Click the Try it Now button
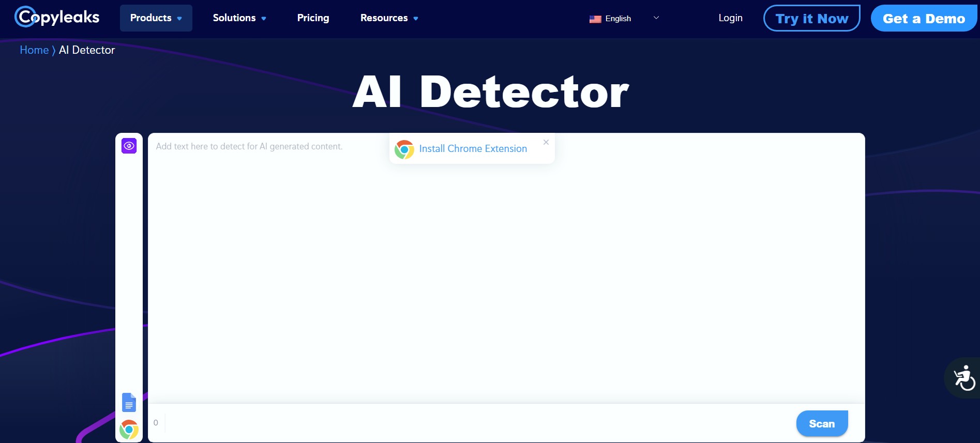980x443 pixels. pyautogui.click(x=811, y=18)
